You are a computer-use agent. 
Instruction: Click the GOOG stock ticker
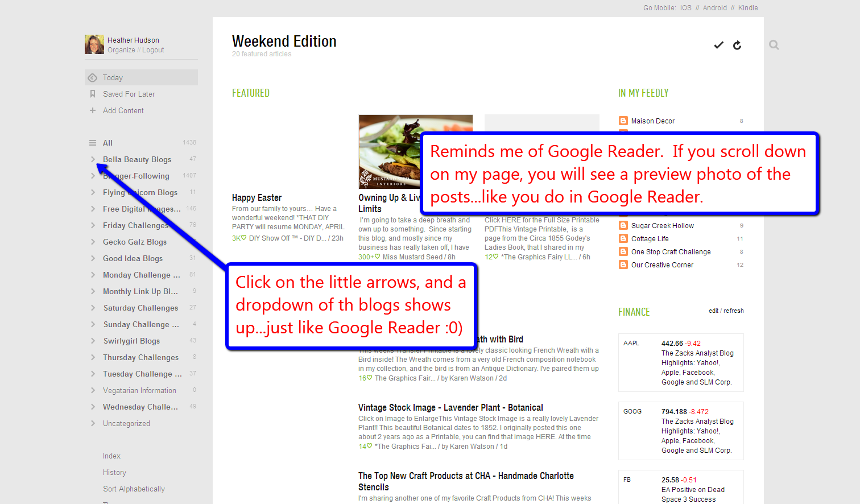point(632,411)
